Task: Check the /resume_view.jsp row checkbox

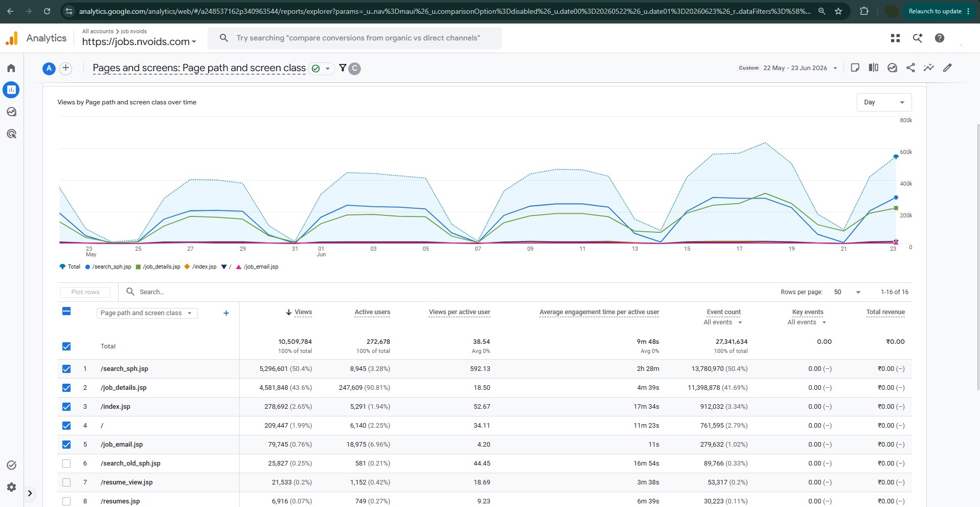Action: pos(66,482)
